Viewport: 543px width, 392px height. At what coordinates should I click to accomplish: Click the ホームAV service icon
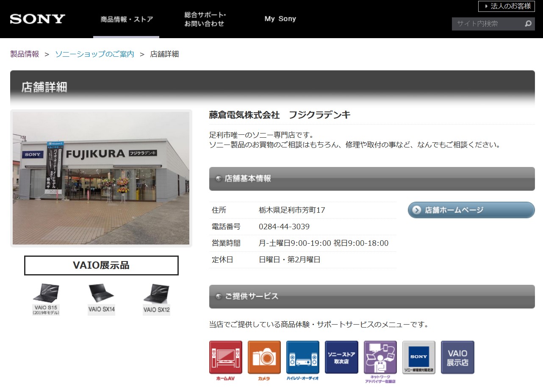click(225, 361)
